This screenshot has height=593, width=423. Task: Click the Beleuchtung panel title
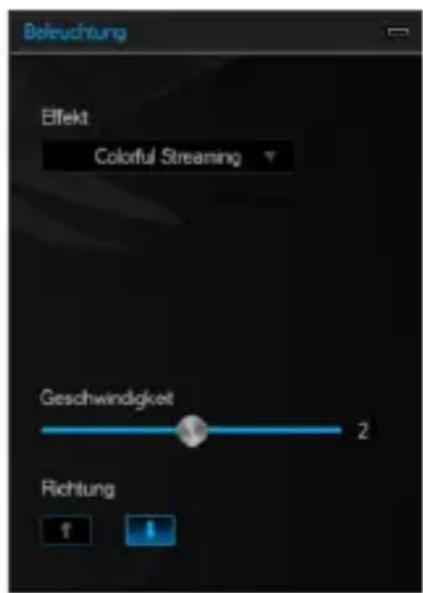point(75,32)
